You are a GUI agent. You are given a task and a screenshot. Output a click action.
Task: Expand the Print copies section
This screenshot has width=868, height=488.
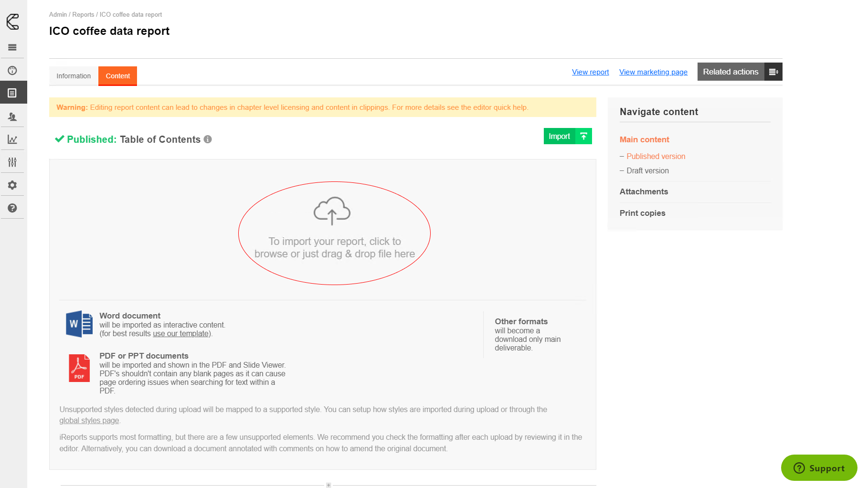point(642,213)
